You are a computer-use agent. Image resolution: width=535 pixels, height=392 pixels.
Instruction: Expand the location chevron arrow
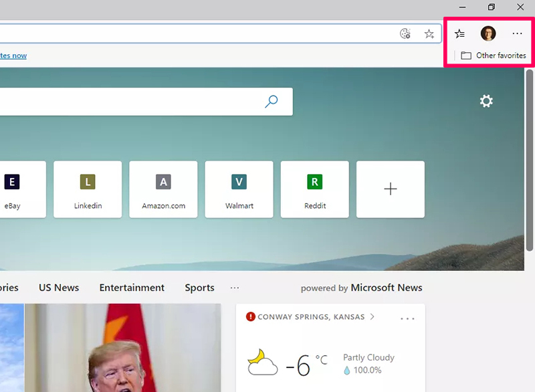click(x=372, y=316)
